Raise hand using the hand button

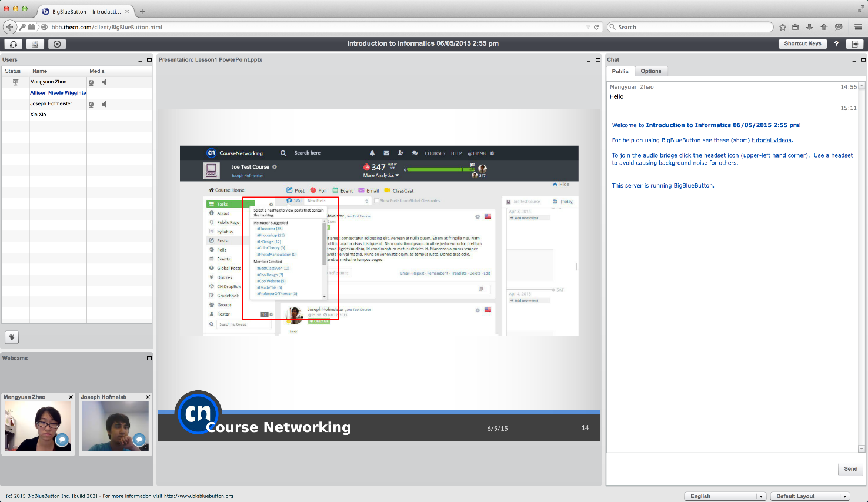(x=12, y=337)
